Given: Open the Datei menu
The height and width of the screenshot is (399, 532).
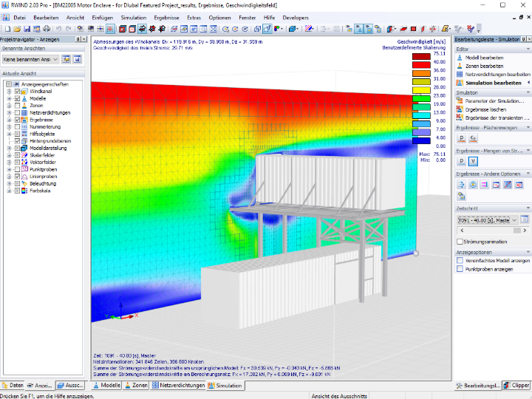Looking at the screenshot, I should 20,18.
